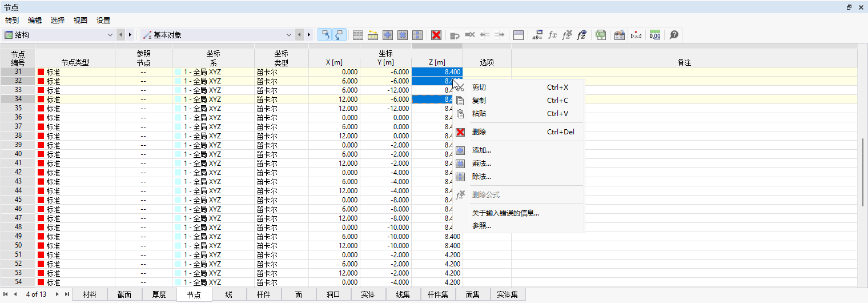Click the Excel export toolbar icon

tap(600, 35)
